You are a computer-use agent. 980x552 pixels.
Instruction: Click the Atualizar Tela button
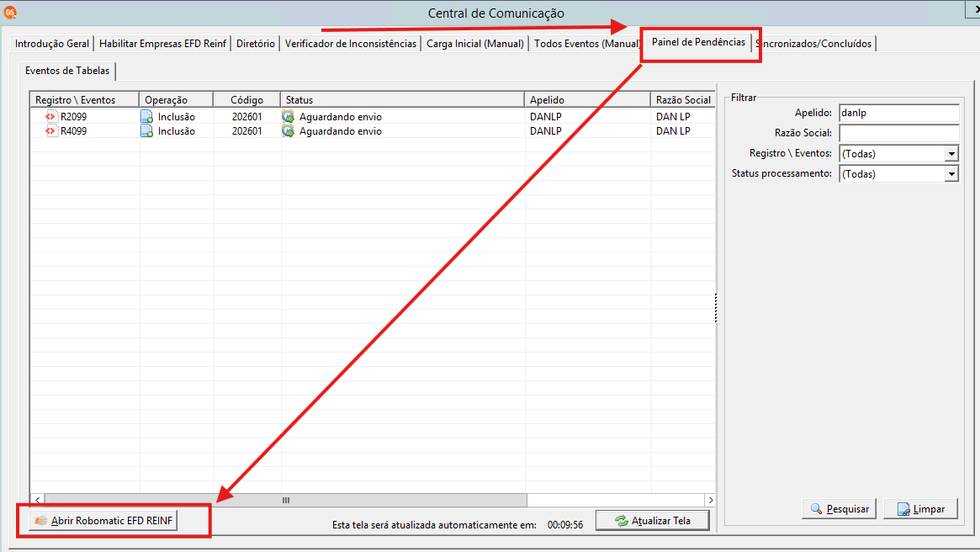(x=653, y=521)
